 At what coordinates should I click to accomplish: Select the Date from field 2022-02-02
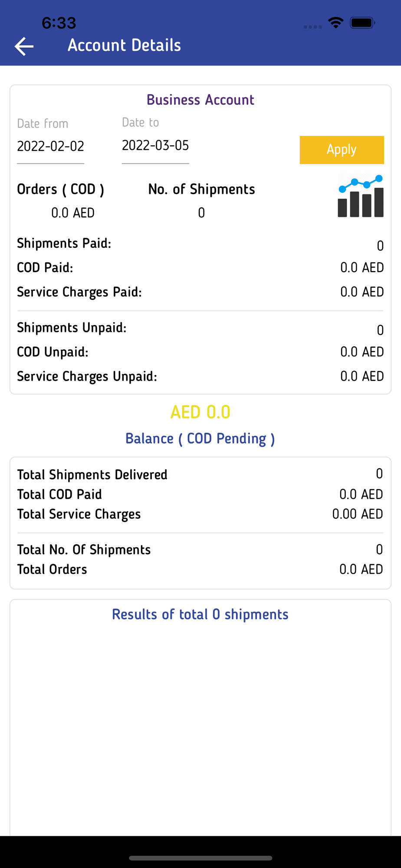click(50, 146)
